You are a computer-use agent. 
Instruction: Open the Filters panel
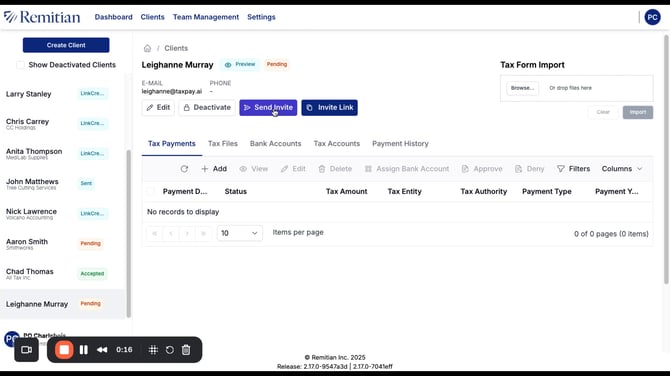(573, 169)
